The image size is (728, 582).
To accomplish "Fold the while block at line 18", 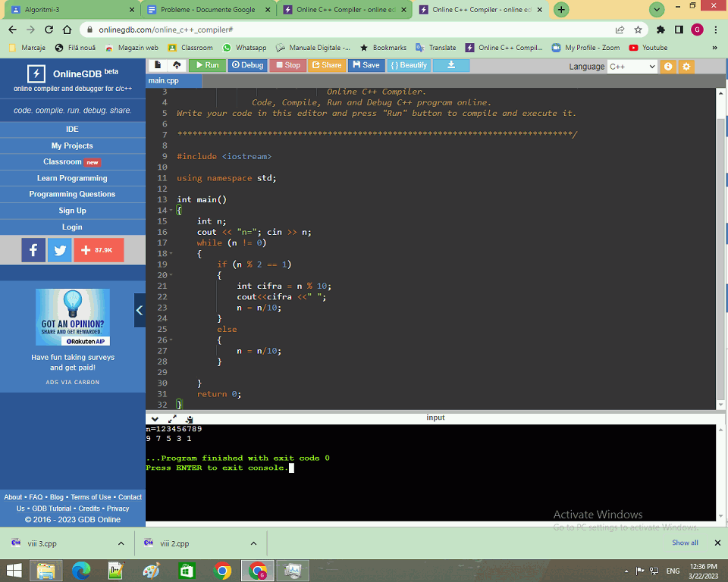I will [x=171, y=254].
